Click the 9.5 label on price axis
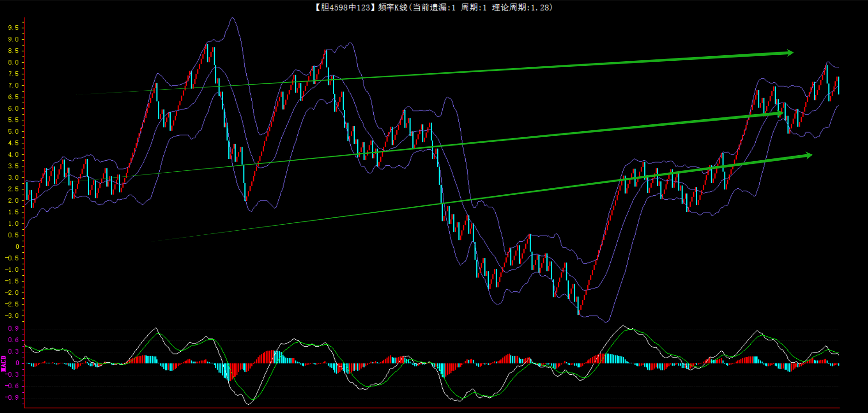868x413 pixels. [x=13, y=28]
